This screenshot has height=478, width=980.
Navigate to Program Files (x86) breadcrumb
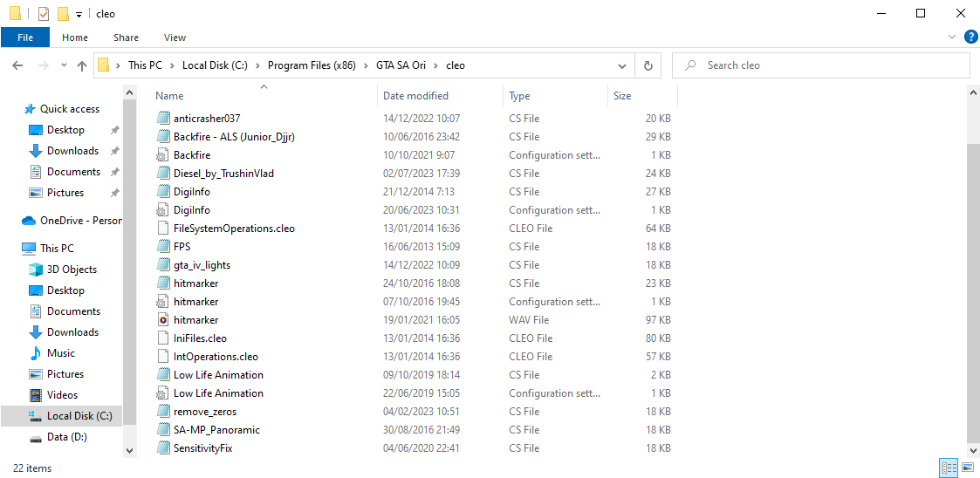(x=312, y=65)
